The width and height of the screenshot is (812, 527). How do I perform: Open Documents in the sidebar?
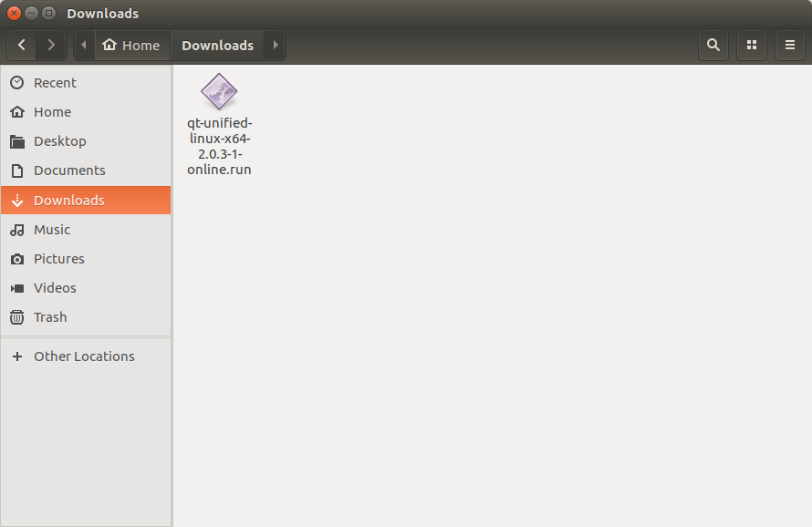(86, 170)
